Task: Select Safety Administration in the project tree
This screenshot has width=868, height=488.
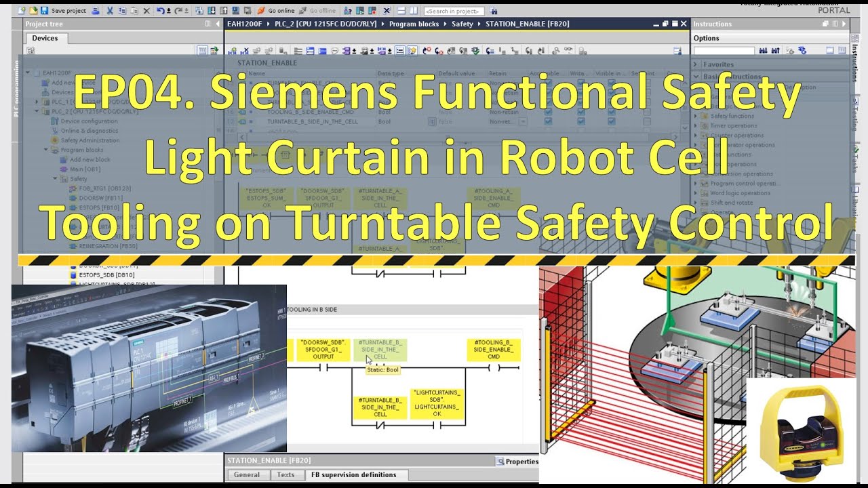Action: click(90, 140)
